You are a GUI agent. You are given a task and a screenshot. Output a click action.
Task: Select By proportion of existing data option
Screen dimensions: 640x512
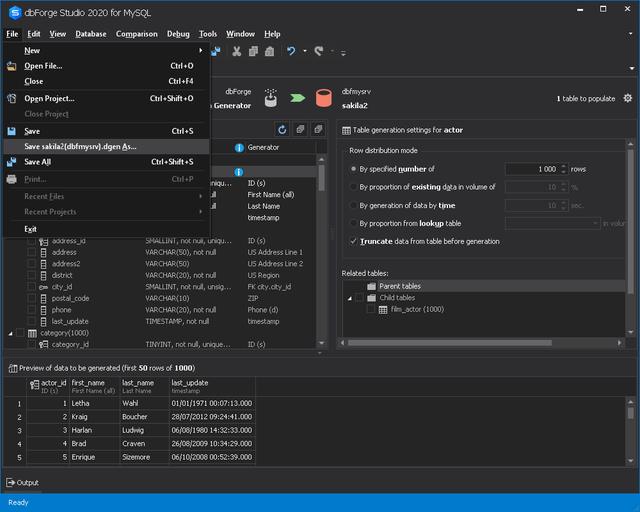(x=353, y=187)
